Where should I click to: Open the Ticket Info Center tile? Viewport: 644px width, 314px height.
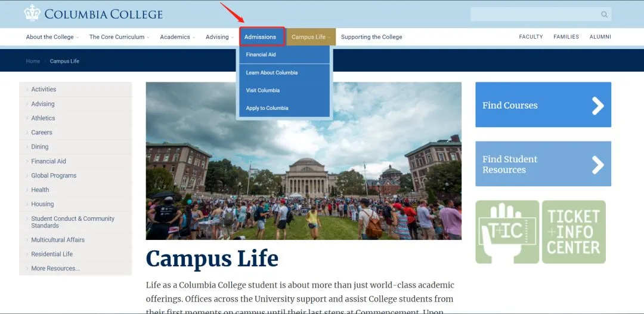point(574,232)
